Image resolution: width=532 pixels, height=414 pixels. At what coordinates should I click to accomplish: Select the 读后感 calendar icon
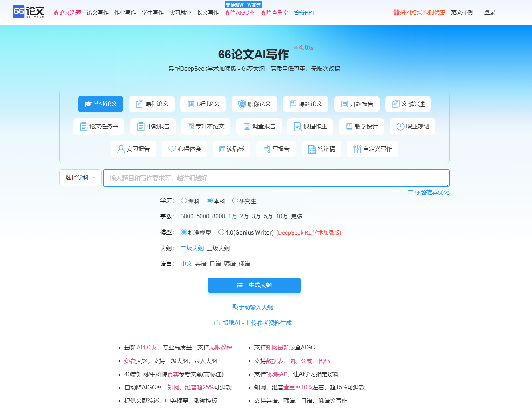222,149
